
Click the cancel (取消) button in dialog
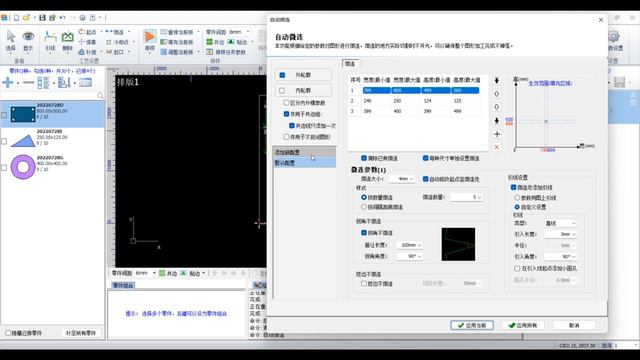tap(574, 325)
